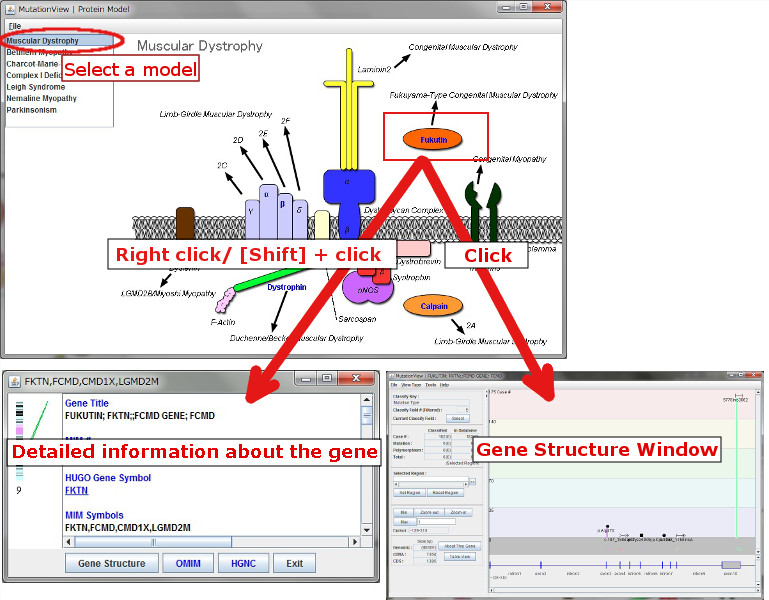Open the OMIM database button

click(187, 563)
